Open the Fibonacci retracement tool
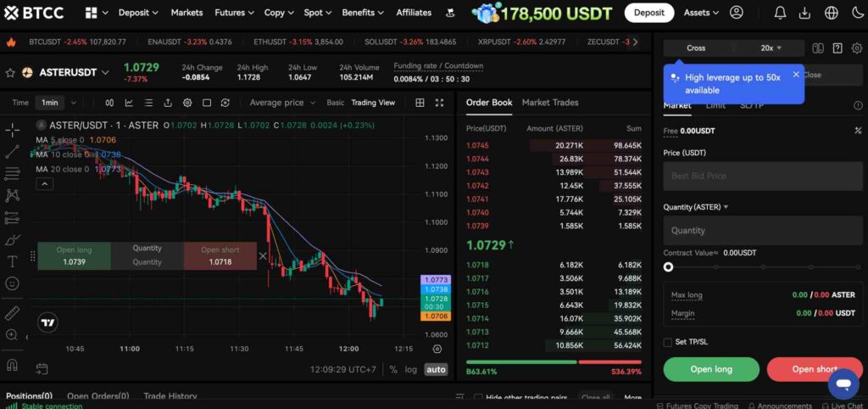Screen dimensions: 868x409 pyautogui.click(x=12, y=173)
